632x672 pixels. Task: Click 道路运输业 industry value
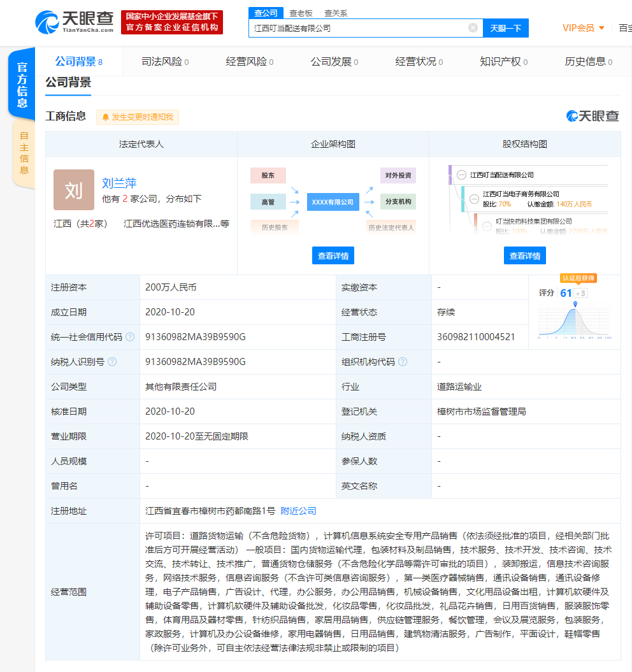point(459,387)
